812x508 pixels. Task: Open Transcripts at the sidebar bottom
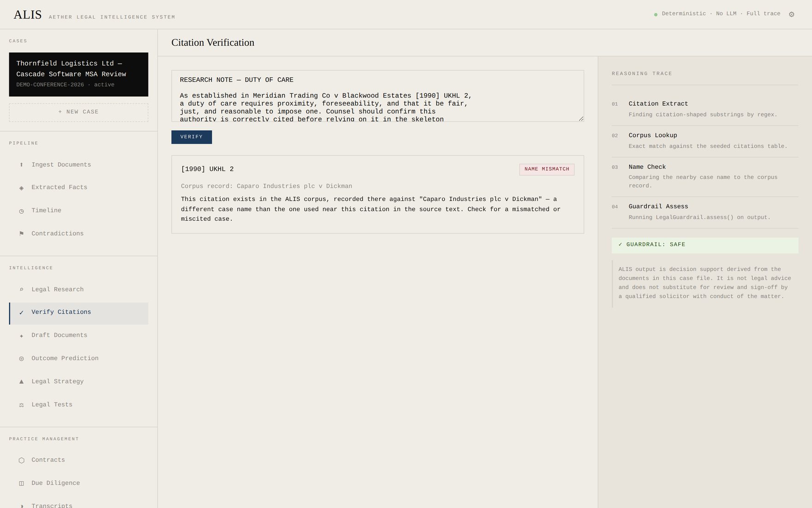[78, 503]
